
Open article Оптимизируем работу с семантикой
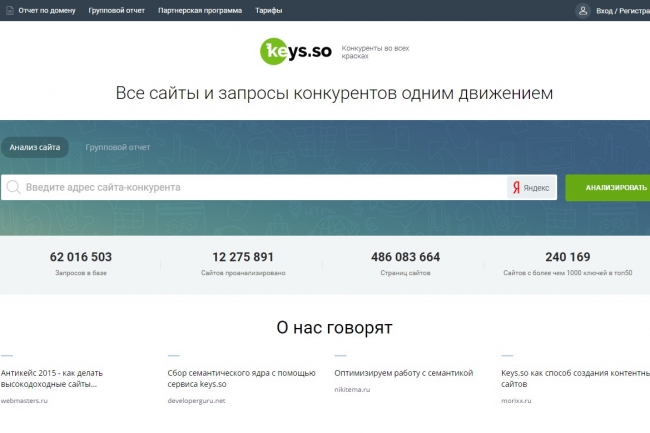404,373
